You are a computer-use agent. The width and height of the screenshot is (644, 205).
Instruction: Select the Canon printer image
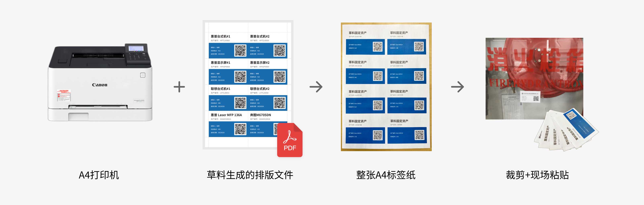tap(100, 82)
